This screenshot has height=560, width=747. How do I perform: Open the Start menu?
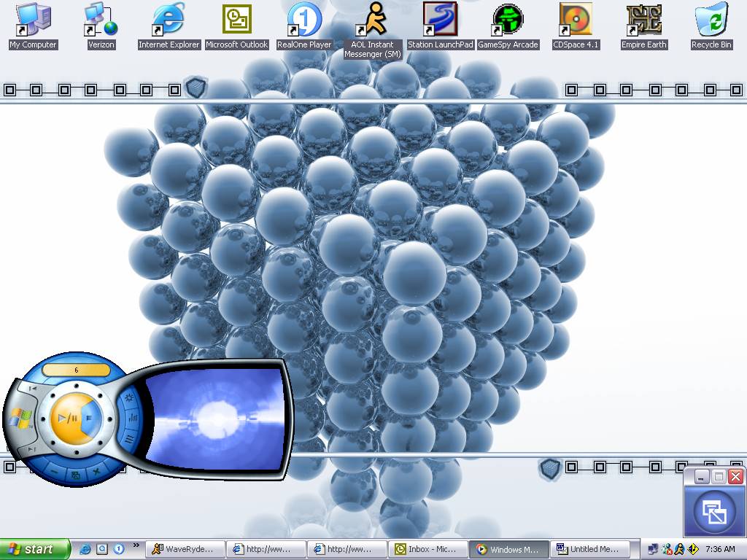[34, 550]
